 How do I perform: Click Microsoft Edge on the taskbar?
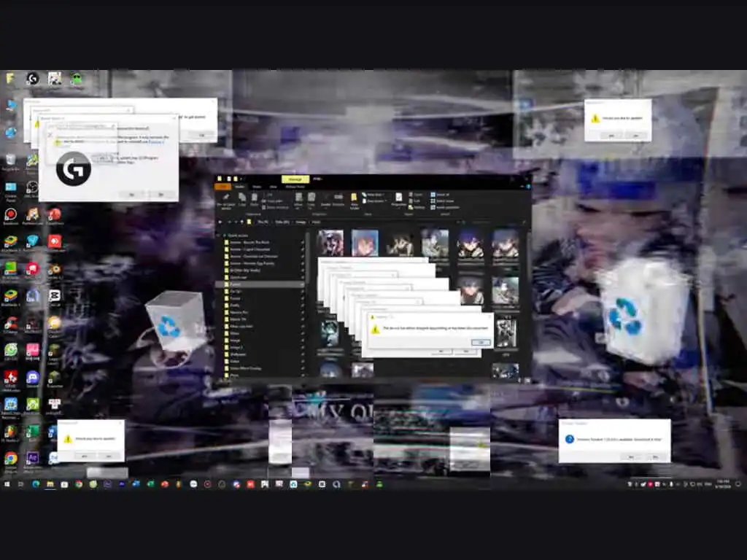pyautogui.click(x=36, y=484)
